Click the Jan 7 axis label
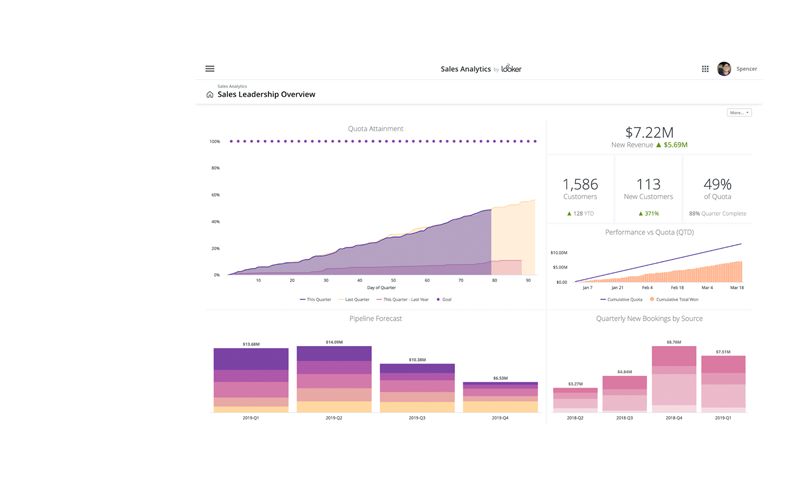Image resolution: width=795 pixels, height=490 pixels. coord(587,288)
